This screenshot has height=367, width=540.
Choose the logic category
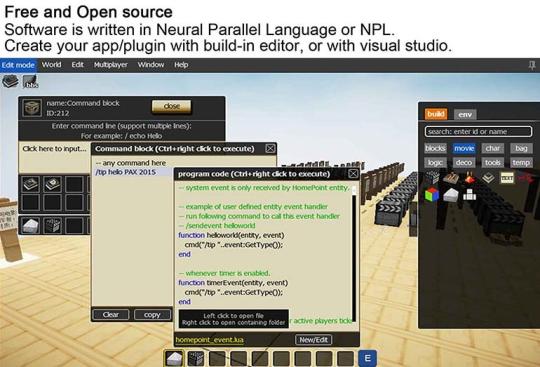pyautogui.click(x=435, y=162)
